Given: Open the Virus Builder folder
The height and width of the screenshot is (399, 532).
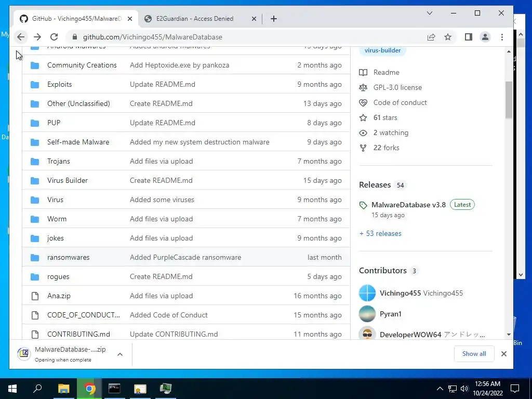Looking at the screenshot, I should (67, 180).
